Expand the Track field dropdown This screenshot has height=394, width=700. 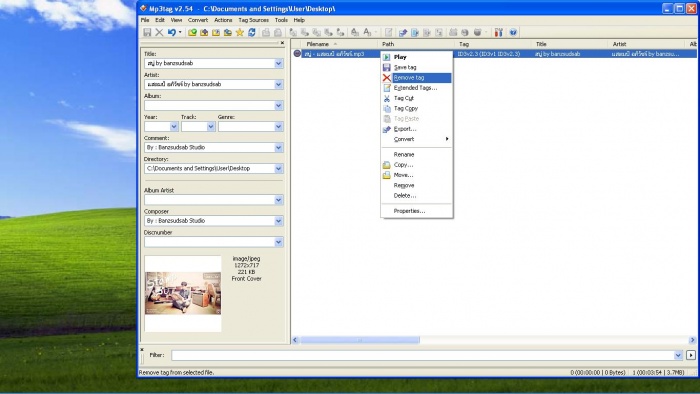[x=211, y=127]
